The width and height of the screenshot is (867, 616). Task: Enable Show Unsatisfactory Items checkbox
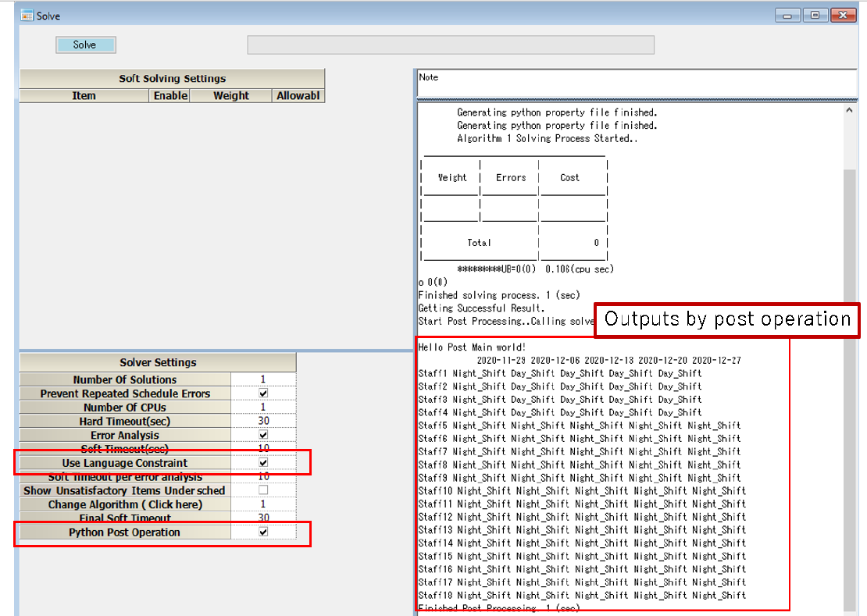click(x=263, y=490)
